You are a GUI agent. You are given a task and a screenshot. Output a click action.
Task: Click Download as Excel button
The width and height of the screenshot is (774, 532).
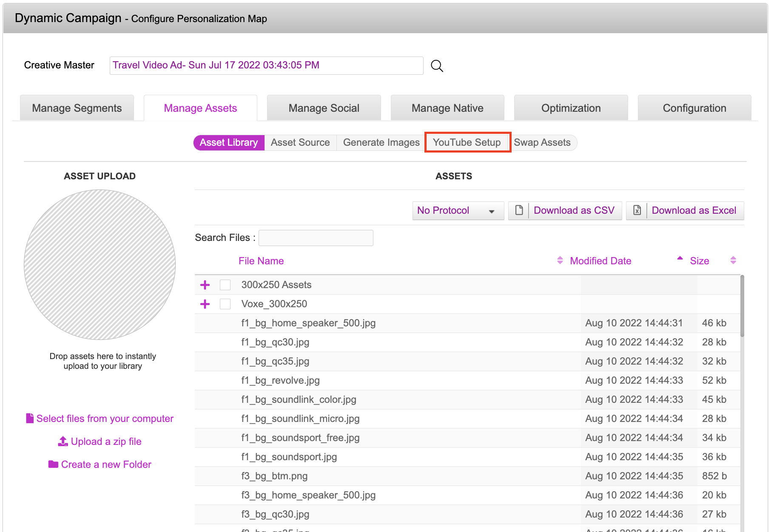(x=694, y=210)
